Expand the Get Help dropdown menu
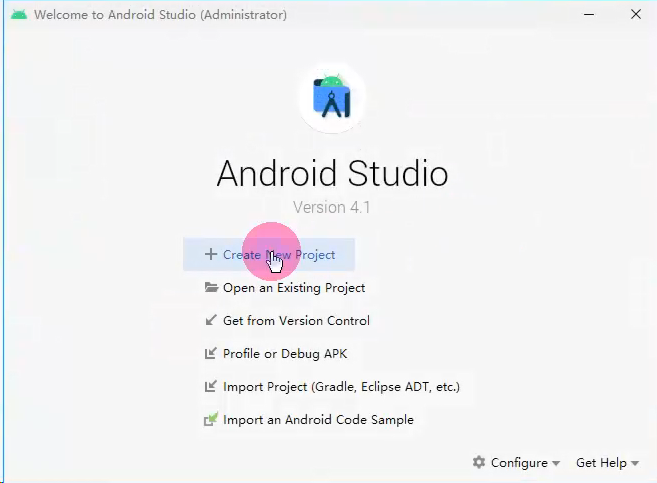 607,462
